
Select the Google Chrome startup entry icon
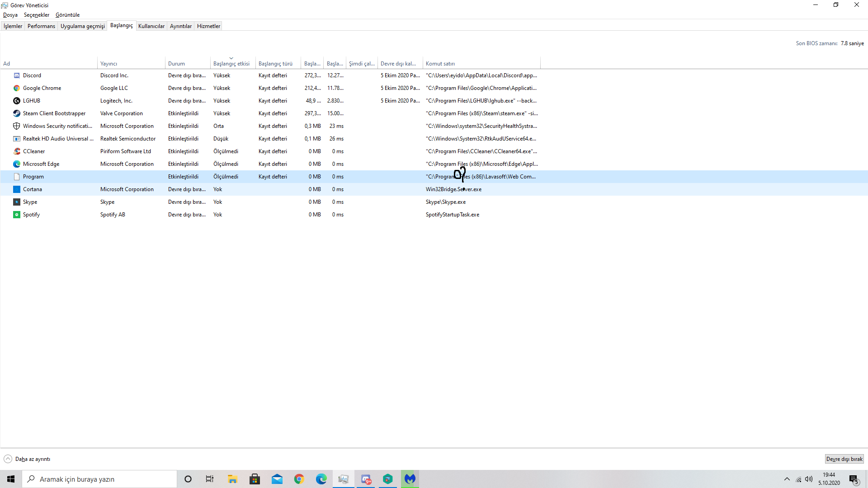pyautogui.click(x=17, y=88)
